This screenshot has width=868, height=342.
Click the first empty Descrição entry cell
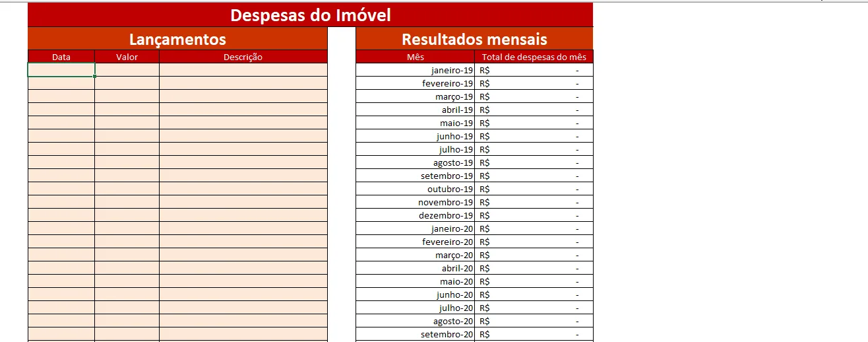click(x=243, y=70)
